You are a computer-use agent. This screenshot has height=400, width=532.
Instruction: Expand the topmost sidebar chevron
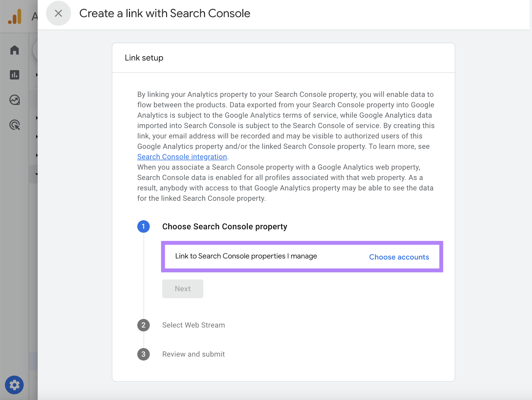(37, 75)
